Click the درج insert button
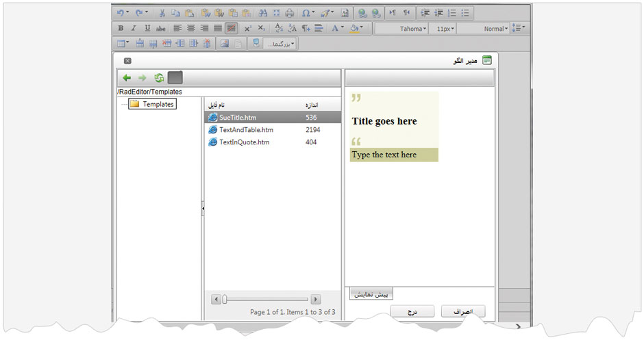 tap(412, 311)
